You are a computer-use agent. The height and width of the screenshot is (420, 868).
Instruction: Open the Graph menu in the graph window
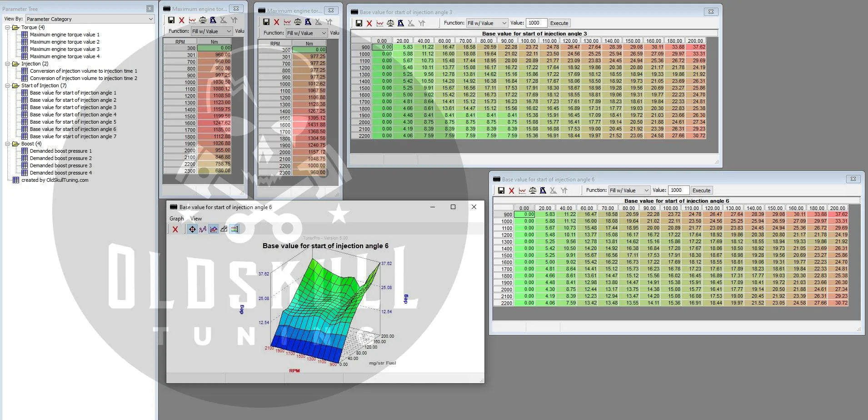click(x=176, y=219)
